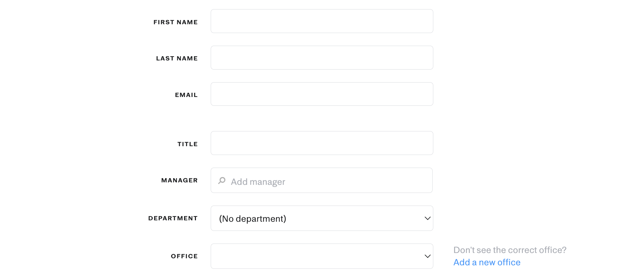
Task: Click the manager search magnifier icon
Action: [x=222, y=181]
